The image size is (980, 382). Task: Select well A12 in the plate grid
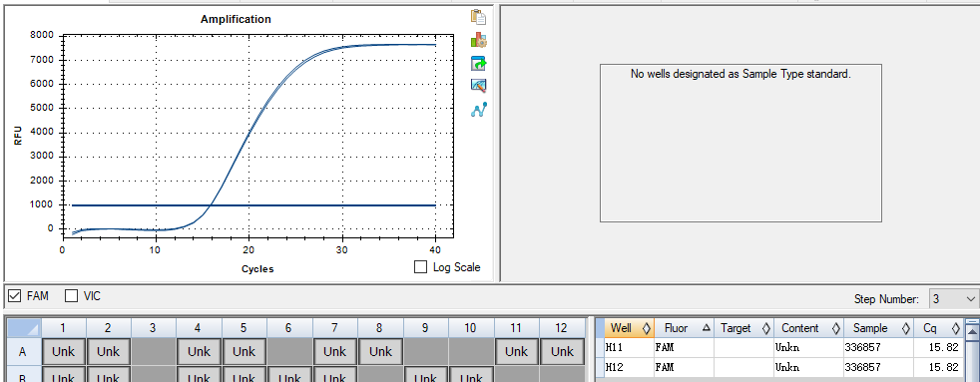point(561,351)
